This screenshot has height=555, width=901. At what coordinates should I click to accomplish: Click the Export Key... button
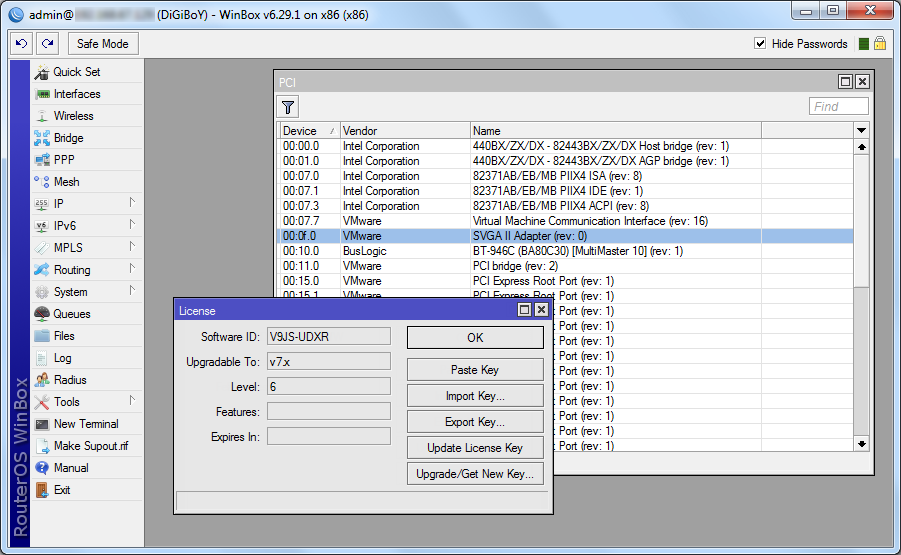coord(475,422)
